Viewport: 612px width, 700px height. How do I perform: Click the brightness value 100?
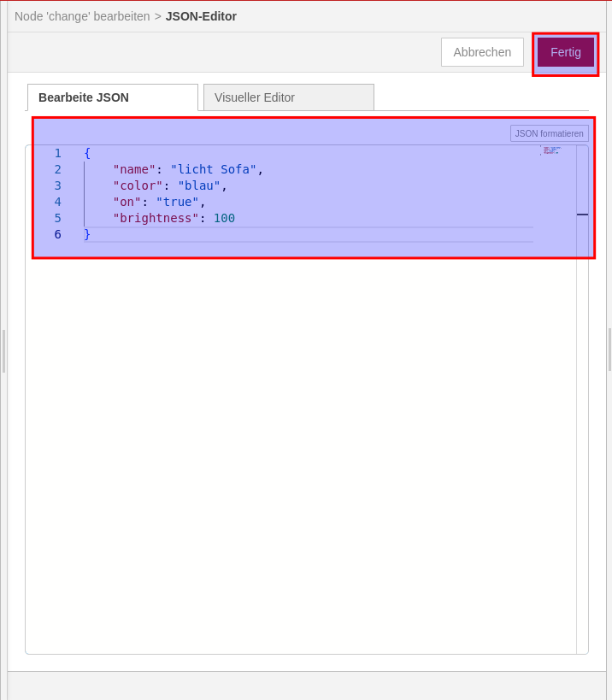pos(224,218)
